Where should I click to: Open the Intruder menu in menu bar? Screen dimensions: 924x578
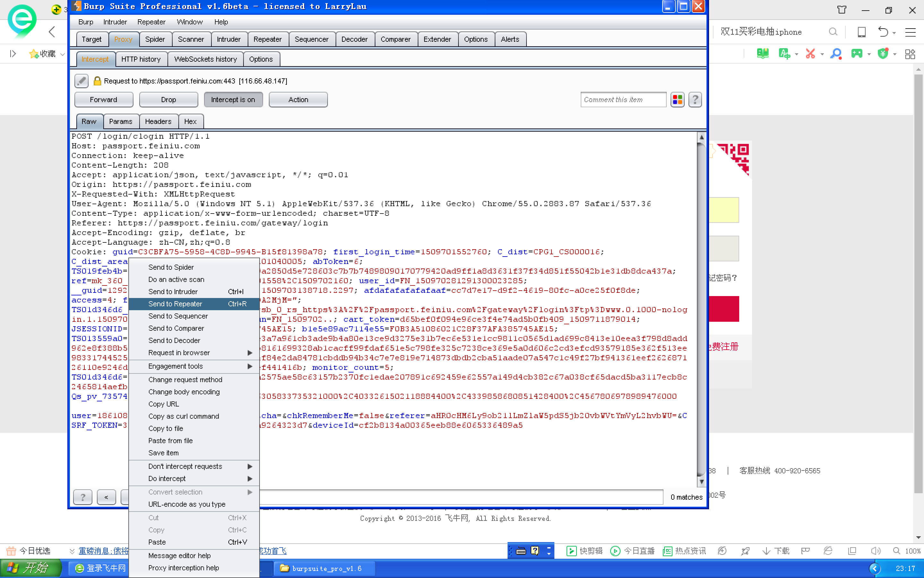(115, 22)
